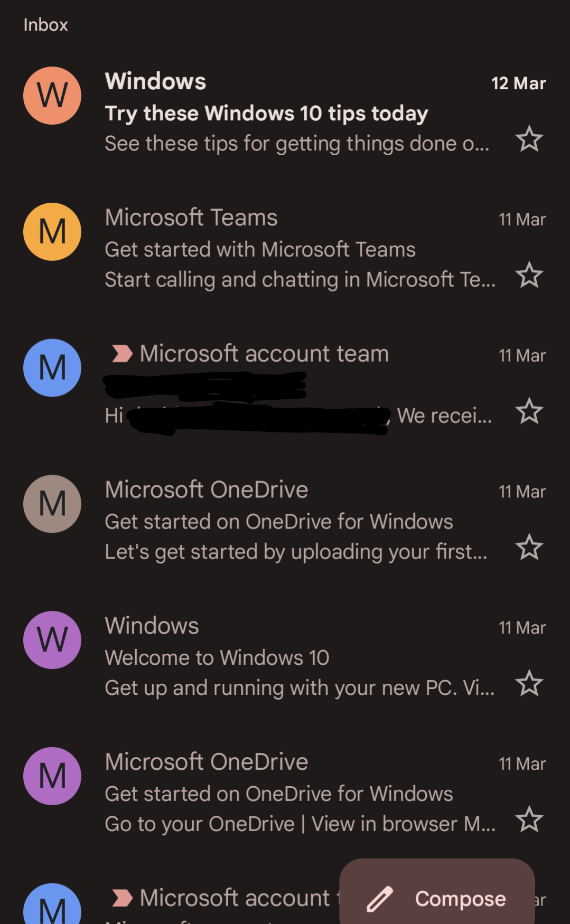Image resolution: width=570 pixels, height=924 pixels.
Task: Tap the orange W avatar for Windows
Action: click(x=52, y=96)
